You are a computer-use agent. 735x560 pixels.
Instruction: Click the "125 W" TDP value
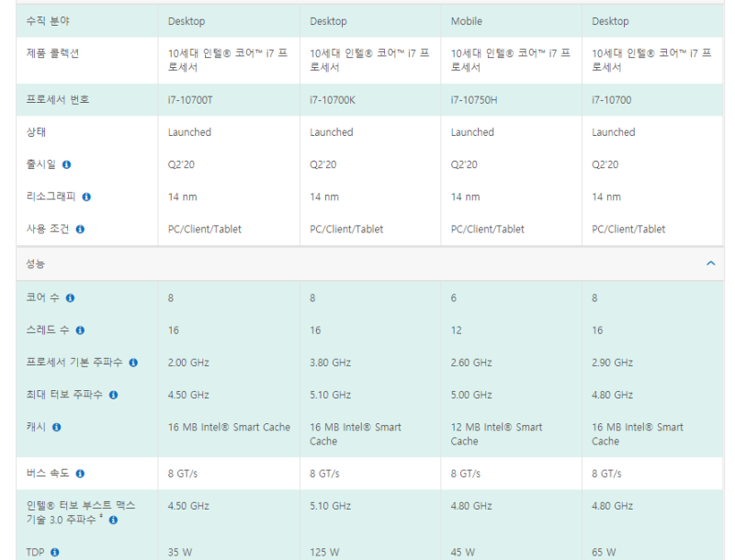pyautogui.click(x=324, y=553)
